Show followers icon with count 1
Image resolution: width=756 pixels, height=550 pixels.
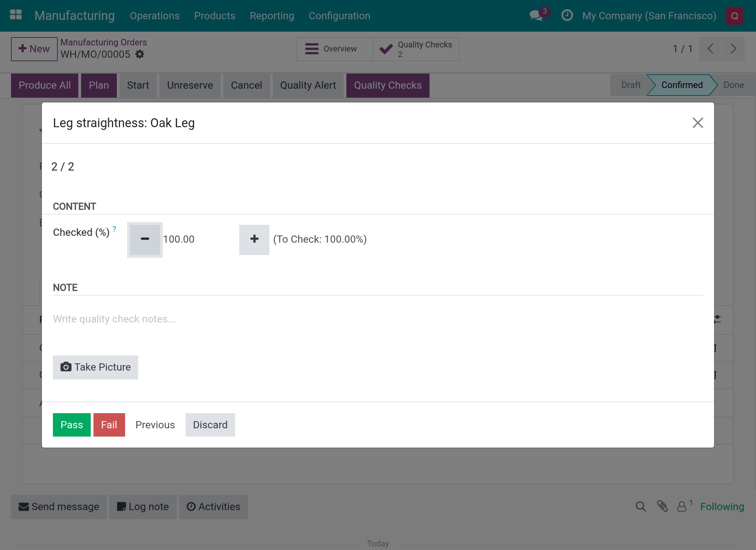pyautogui.click(x=685, y=506)
